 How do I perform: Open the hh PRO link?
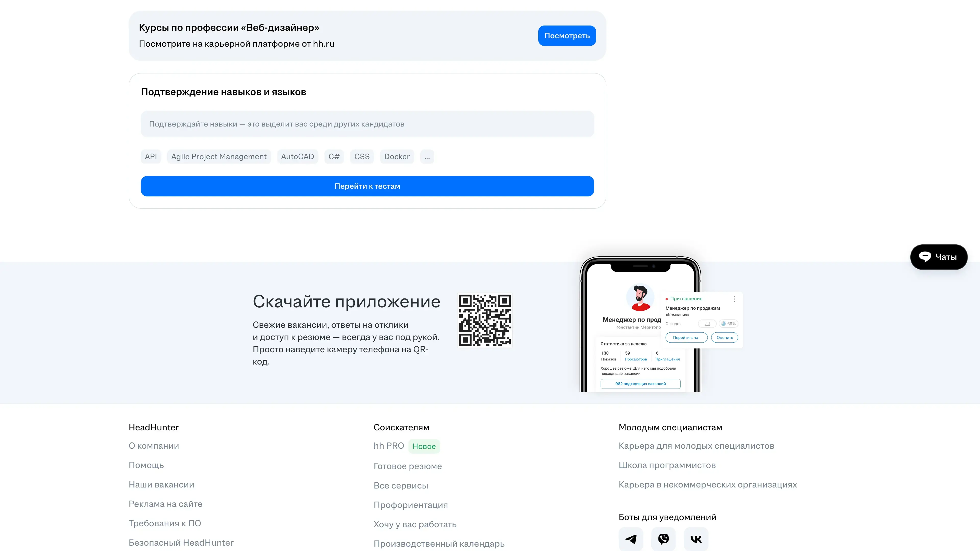388,446
